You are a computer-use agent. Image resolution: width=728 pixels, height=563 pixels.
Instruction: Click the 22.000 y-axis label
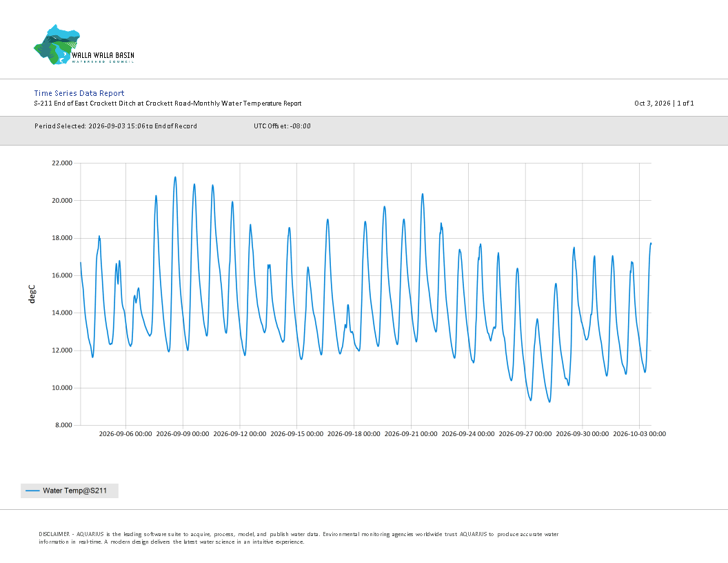pyautogui.click(x=62, y=163)
